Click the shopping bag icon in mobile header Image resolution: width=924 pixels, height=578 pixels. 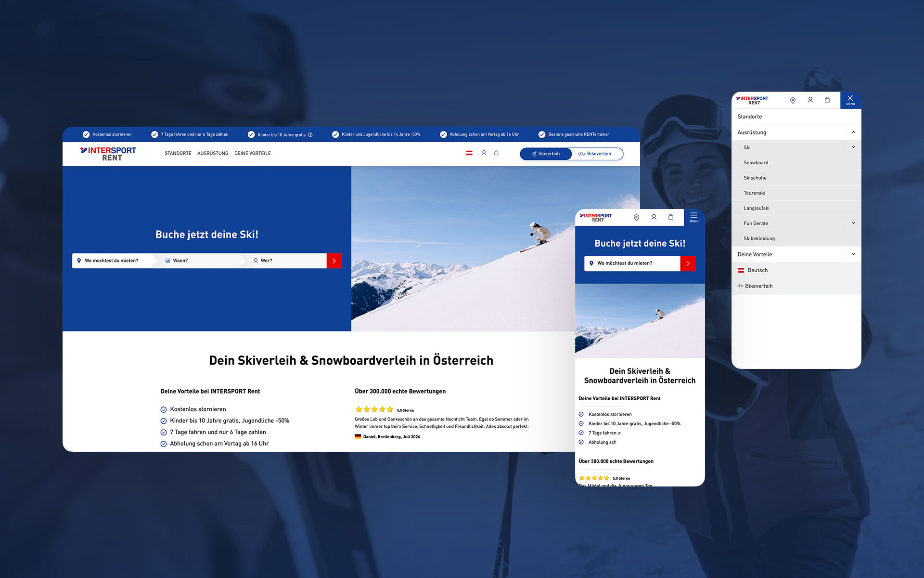pos(670,217)
